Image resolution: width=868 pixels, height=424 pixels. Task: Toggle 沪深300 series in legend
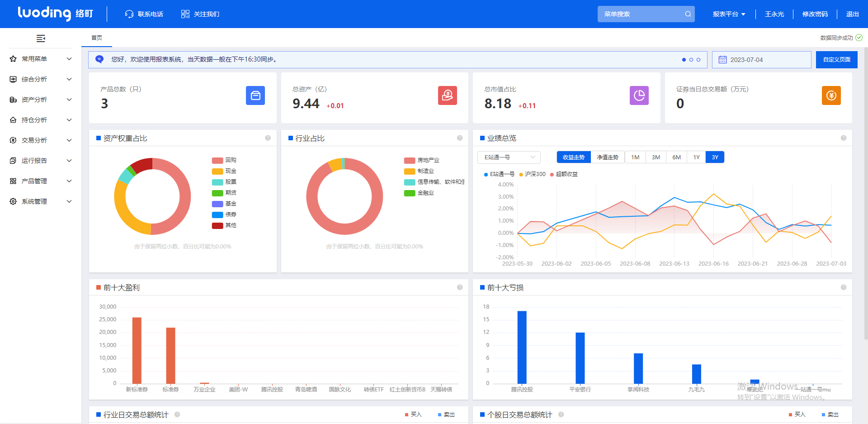533,174
